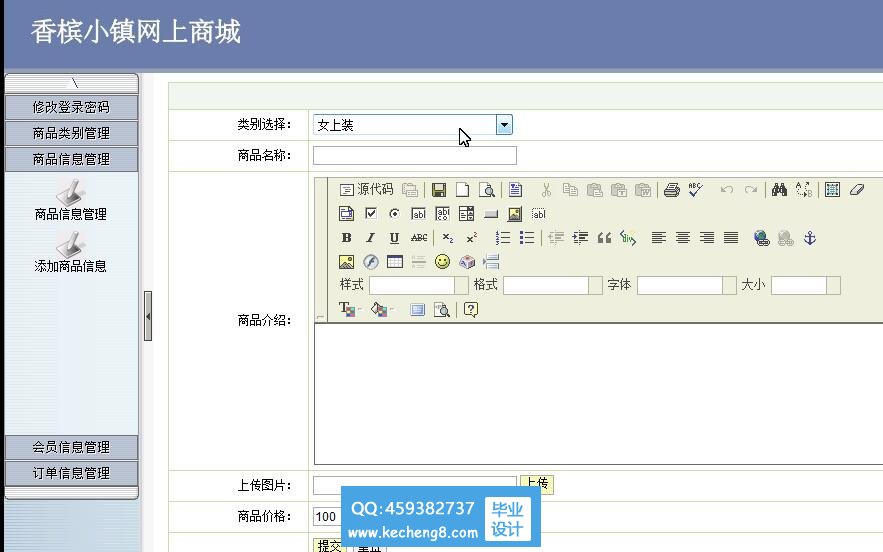Open 修改登录密码 sidebar section
883x552 pixels.
pos(71,107)
